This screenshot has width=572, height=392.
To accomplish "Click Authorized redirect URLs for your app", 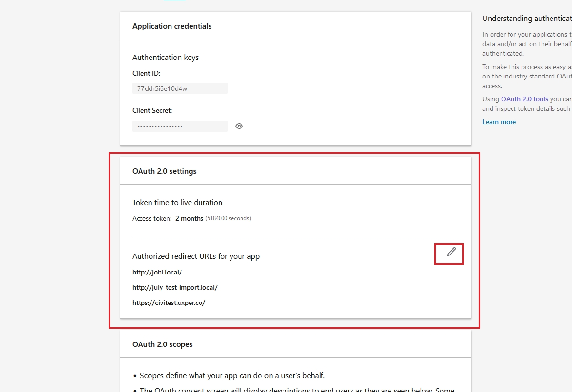I will tap(196, 256).
